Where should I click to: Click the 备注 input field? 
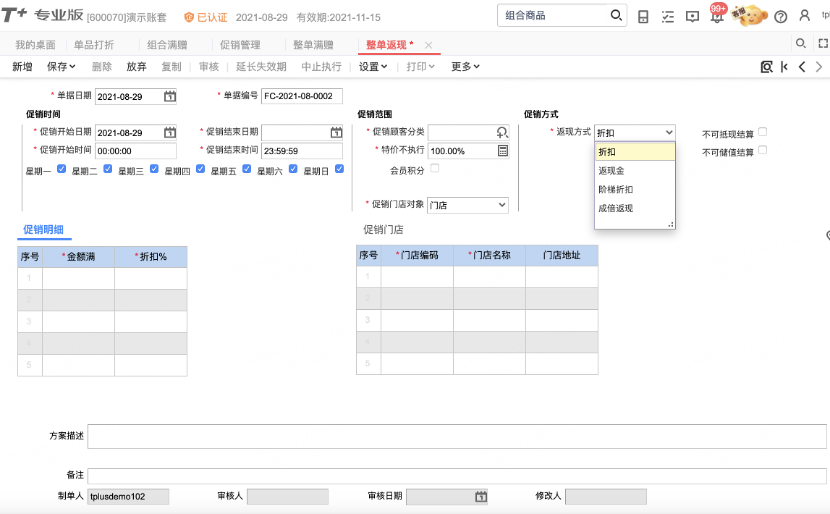coord(457,475)
